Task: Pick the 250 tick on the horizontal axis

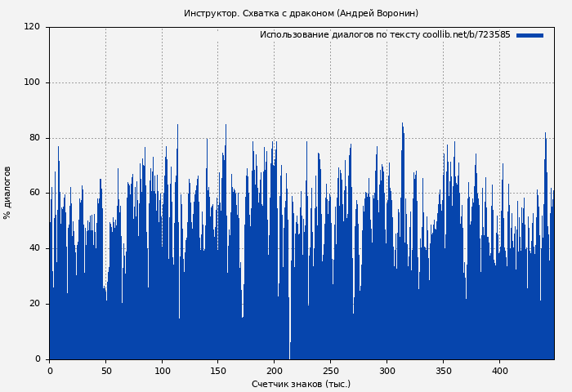Action: click(330, 371)
